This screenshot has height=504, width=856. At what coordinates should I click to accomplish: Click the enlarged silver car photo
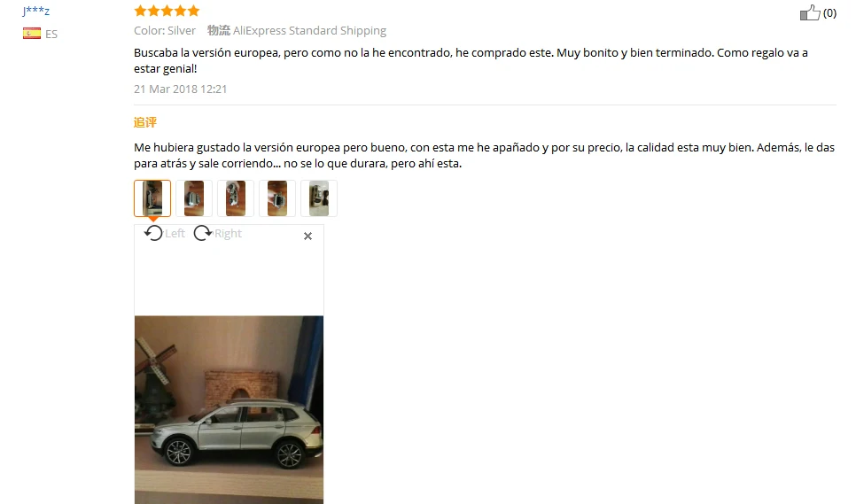pos(229,409)
